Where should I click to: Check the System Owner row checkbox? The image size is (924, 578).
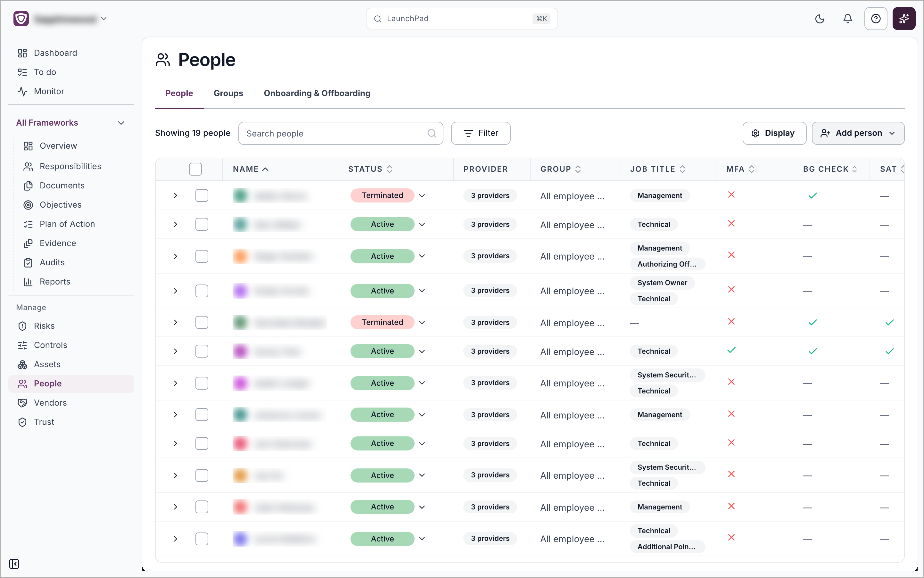(202, 291)
